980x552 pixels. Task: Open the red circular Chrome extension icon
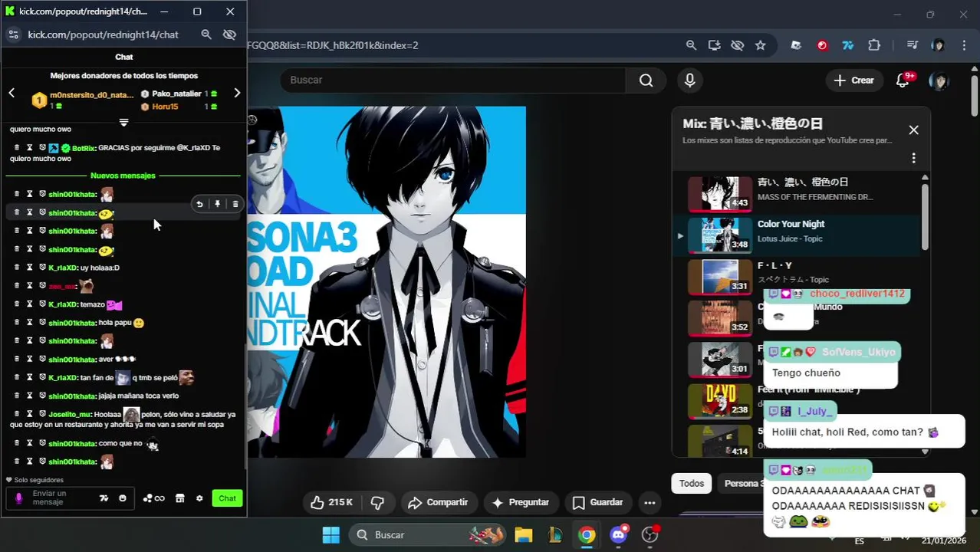pyautogui.click(x=822, y=45)
